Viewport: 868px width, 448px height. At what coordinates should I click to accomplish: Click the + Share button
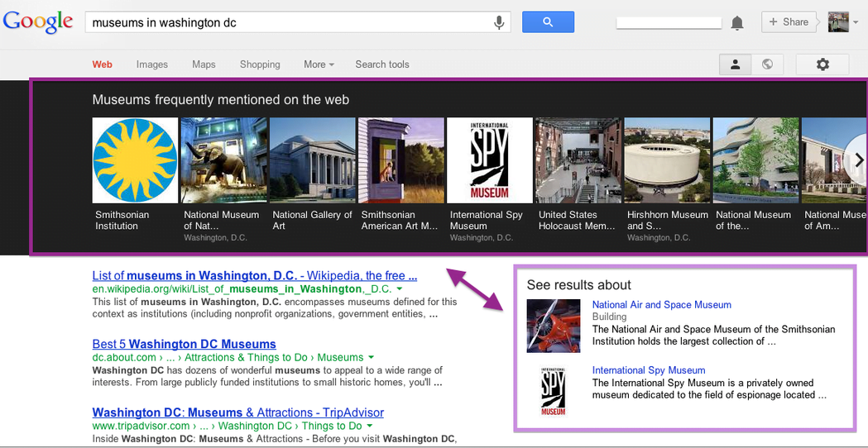pos(789,22)
